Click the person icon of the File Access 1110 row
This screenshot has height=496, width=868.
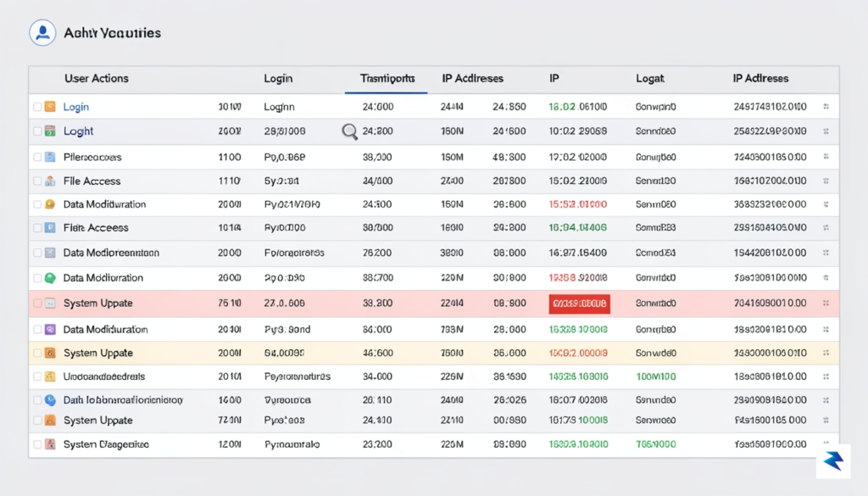(50, 181)
